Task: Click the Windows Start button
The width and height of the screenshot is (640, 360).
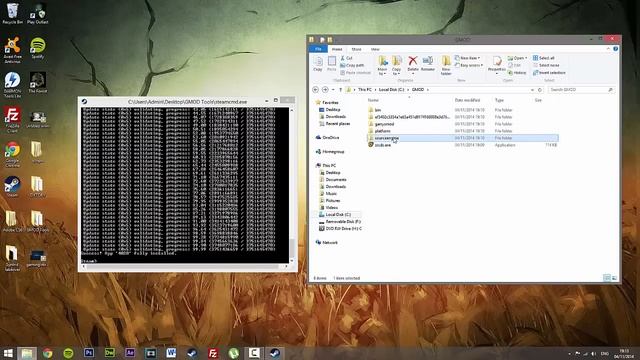Action: tap(8, 353)
